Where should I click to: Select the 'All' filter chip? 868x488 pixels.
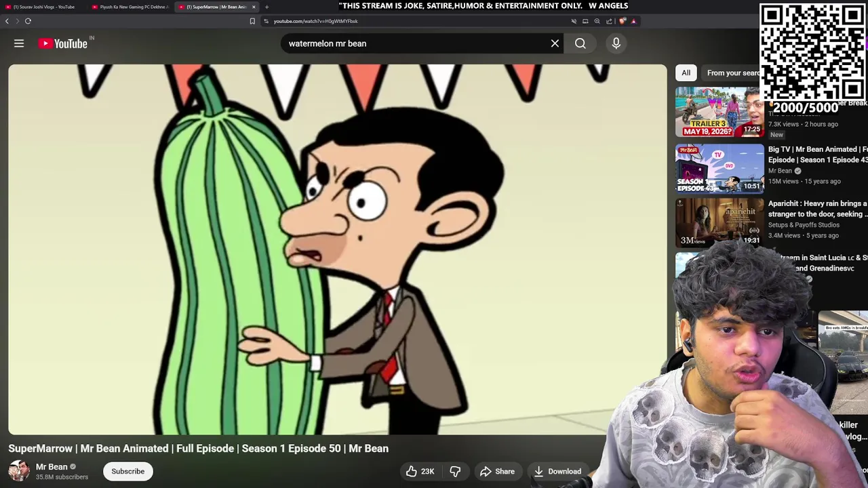coord(686,73)
